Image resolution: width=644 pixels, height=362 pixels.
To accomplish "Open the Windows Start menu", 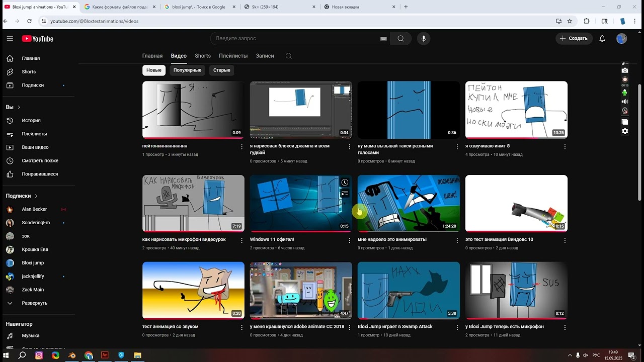I will pos(7,355).
